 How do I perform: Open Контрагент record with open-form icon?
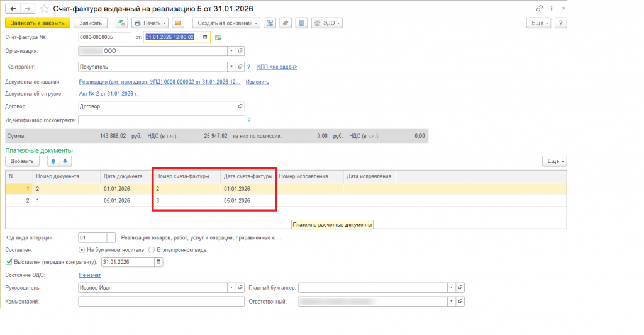coord(240,67)
